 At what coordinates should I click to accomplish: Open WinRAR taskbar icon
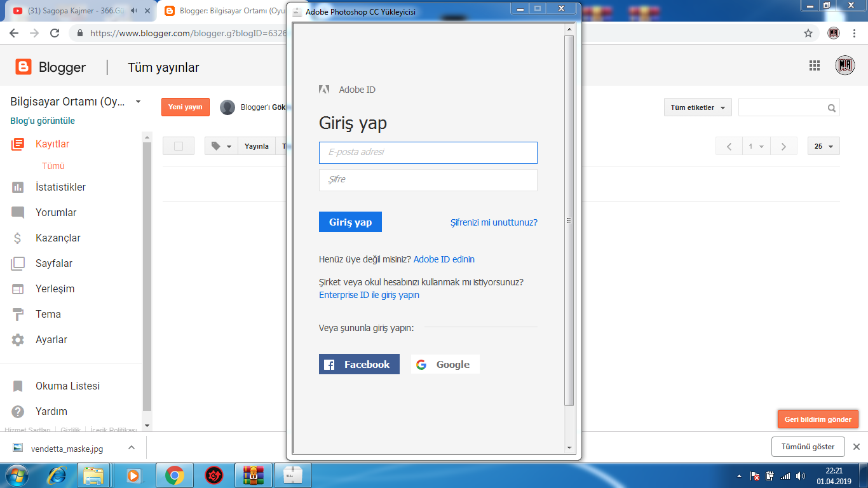click(x=254, y=475)
